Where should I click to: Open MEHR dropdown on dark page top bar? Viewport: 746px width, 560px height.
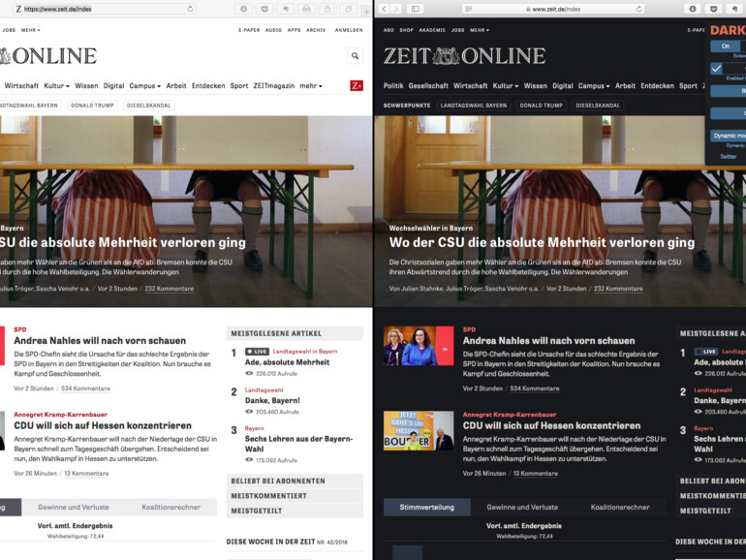tap(480, 30)
